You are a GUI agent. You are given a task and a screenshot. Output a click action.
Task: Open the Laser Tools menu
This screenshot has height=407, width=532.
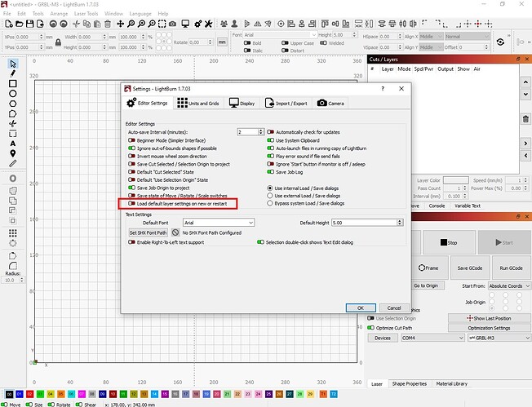[86, 14]
